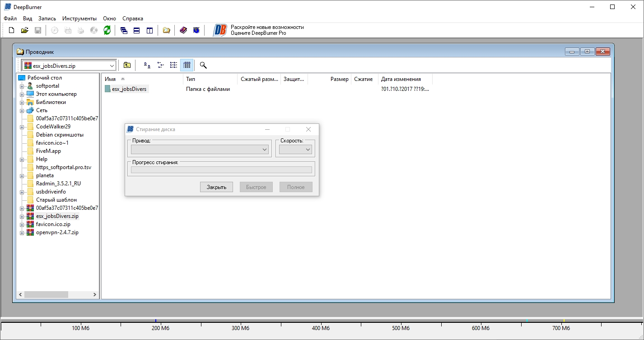The image size is (644, 340).
Task: Create a new project with toolbar icon
Action: (12, 30)
